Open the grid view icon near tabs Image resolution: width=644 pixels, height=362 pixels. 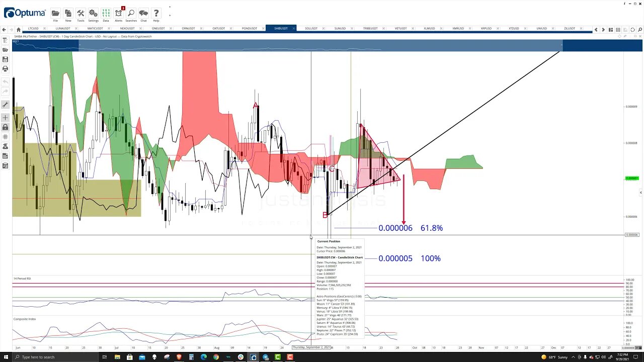coord(618,30)
